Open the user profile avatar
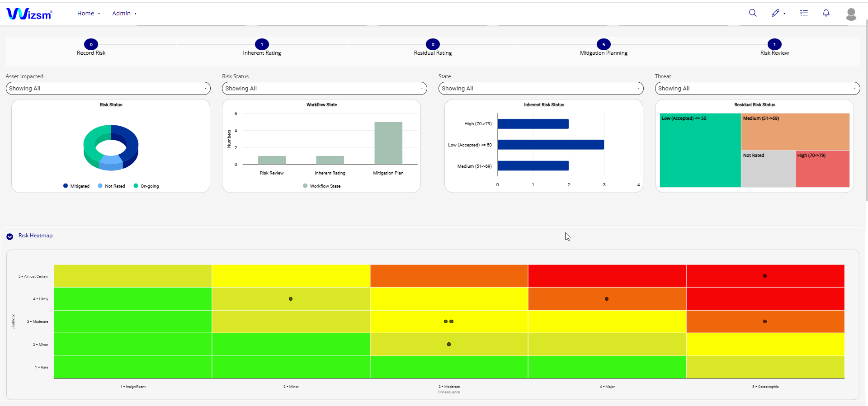The height and width of the screenshot is (406, 868). [x=851, y=14]
